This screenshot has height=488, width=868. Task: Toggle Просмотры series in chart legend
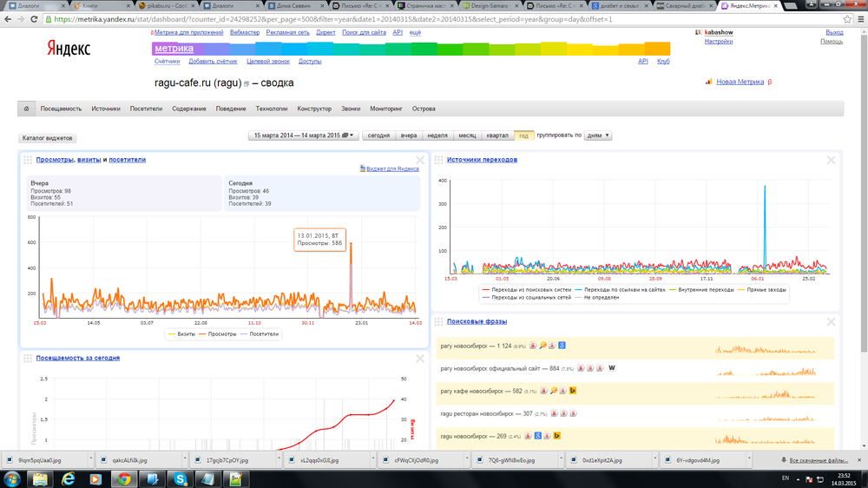coord(218,334)
